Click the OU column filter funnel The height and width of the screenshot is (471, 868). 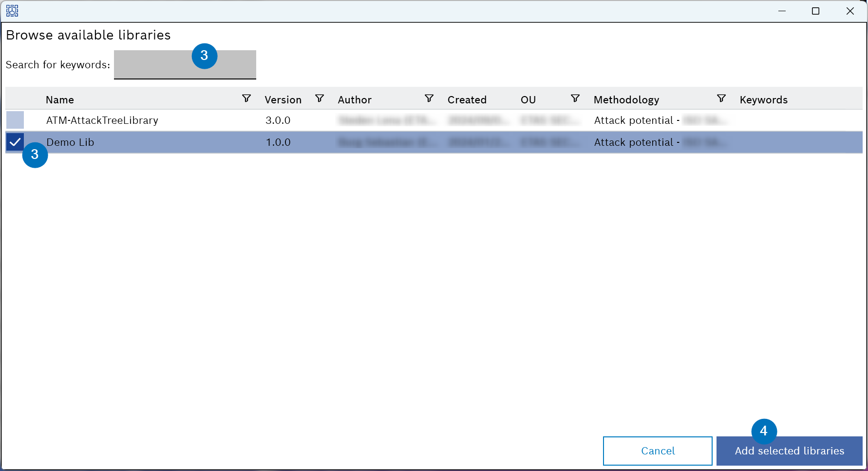575,99
